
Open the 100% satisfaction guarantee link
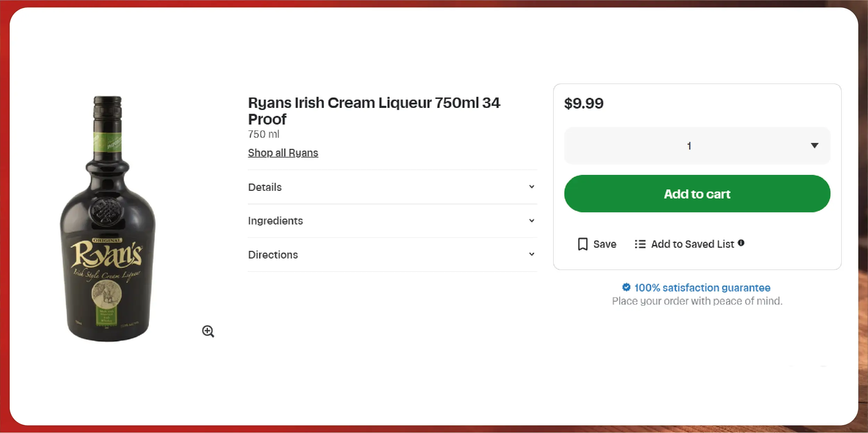pos(702,288)
